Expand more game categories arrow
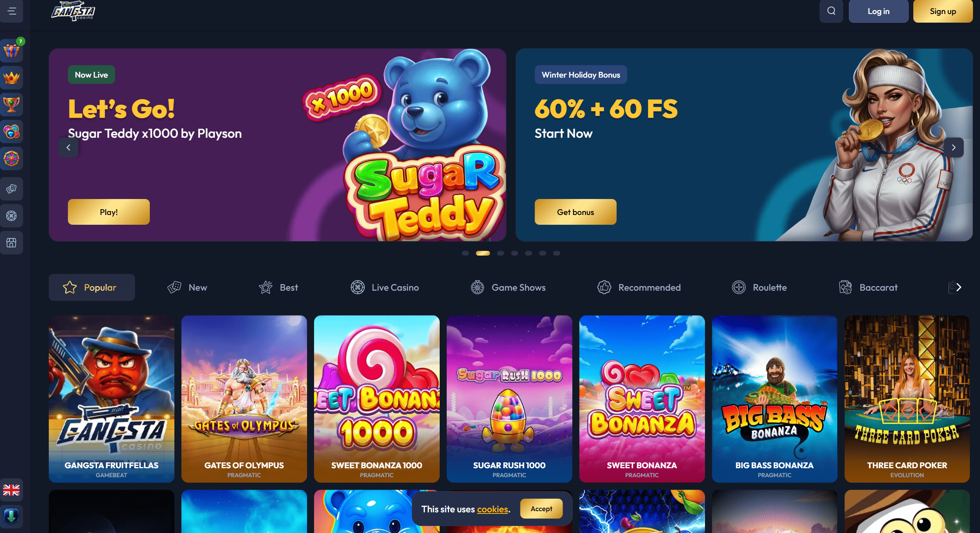Viewport: 980px width, 533px height. tap(959, 288)
